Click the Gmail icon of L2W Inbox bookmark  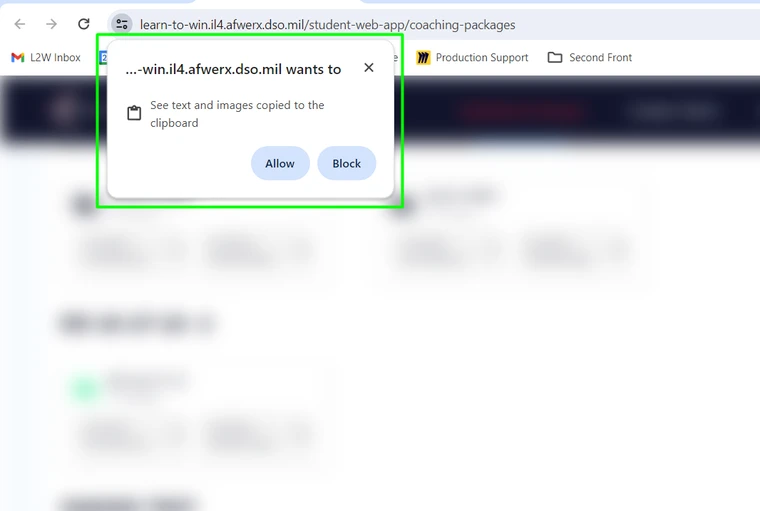click(18, 58)
